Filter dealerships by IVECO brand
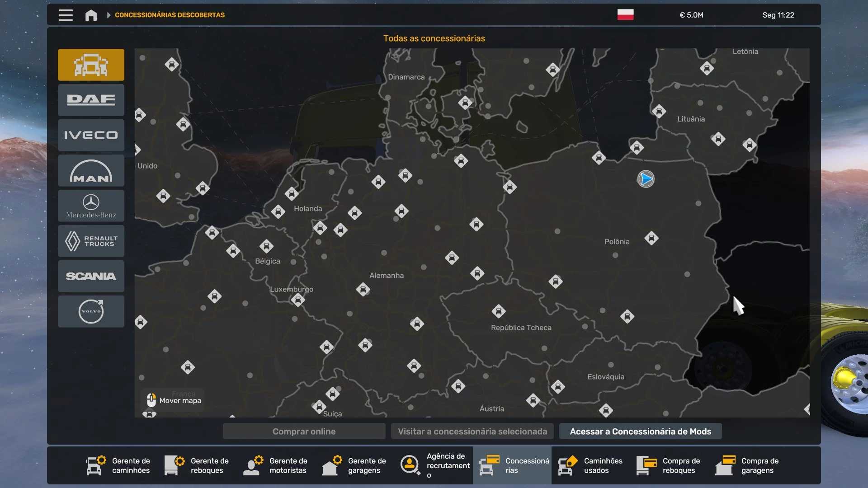 click(91, 135)
